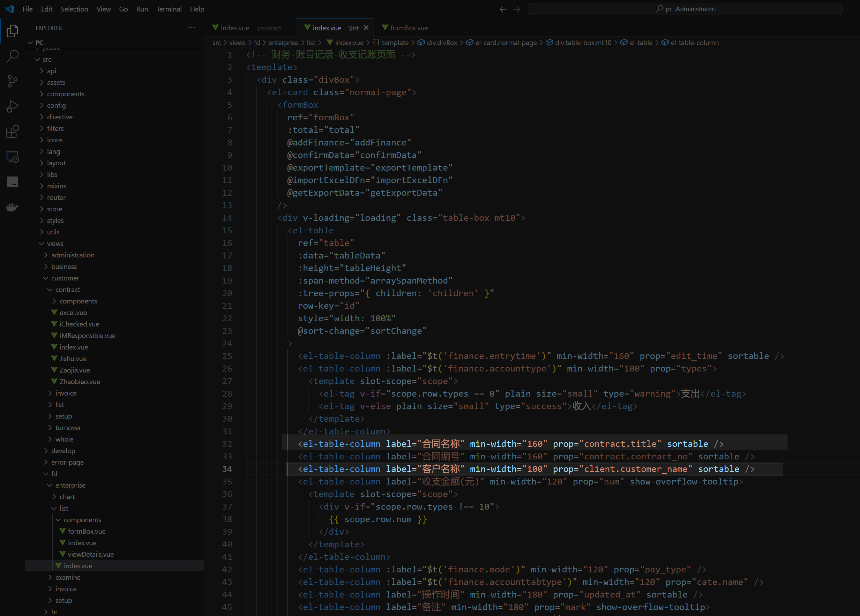Image resolution: width=860 pixels, height=616 pixels.
Task: Open the Docker view in activity bar
Action: pos(13,207)
